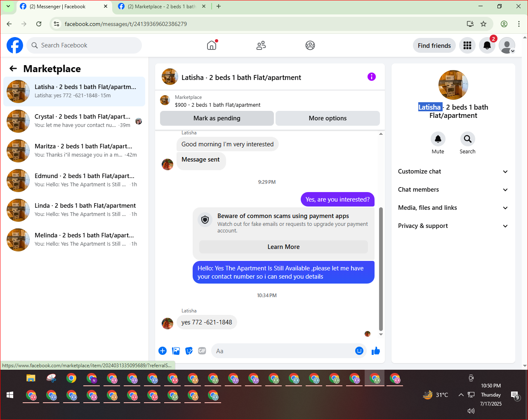Image resolution: width=528 pixels, height=420 pixels.
Task: Click the URL address bar
Action: [x=264, y=24]
